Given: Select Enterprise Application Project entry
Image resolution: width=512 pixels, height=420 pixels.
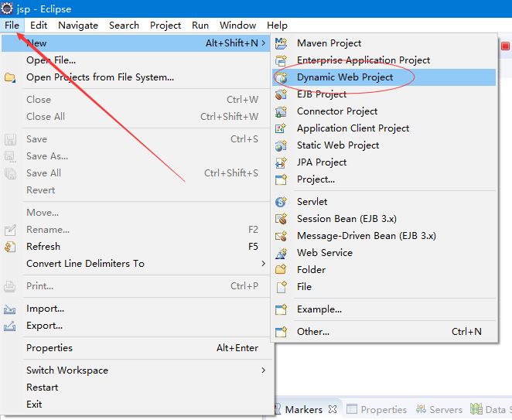Looking at the screenshot, I should tap(384, 60).
